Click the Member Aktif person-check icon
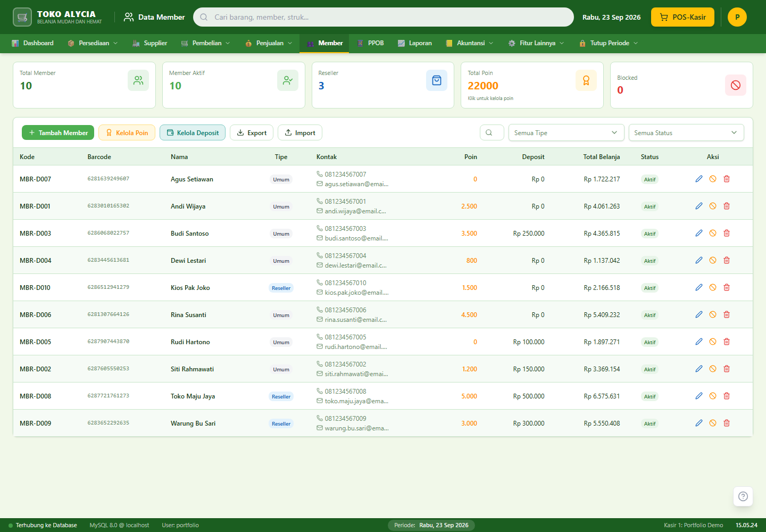The width and height of the screenshot is (766, 532). pyautogui.click(x=288, y=80)
